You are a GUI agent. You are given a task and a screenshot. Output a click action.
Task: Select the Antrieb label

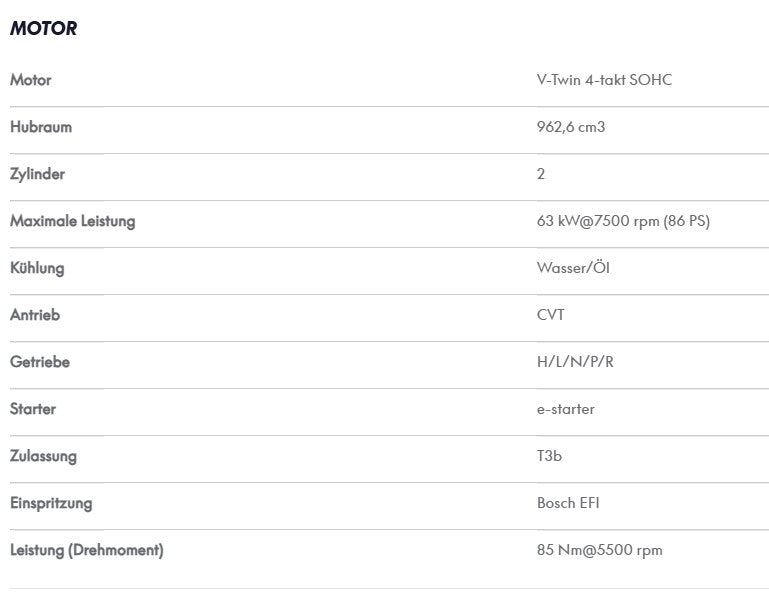[x=35, y=315]
